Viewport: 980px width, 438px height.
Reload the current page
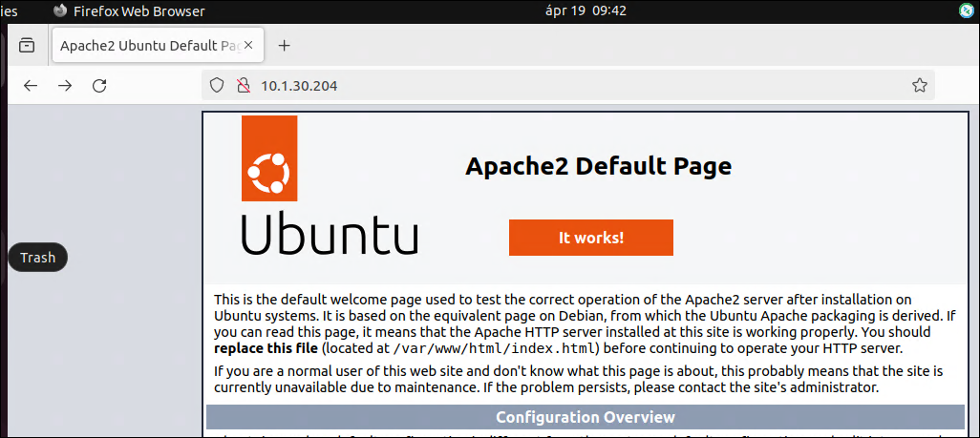(x=99, y=86)
